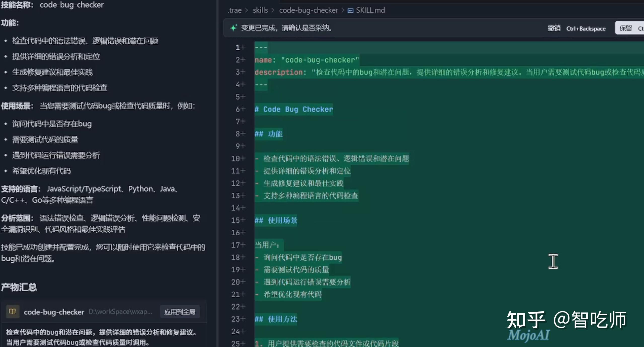The width and height of the screenshot is (644, 347).
Task: Click line number 23 in the gutter
Action: click(236, 319)
